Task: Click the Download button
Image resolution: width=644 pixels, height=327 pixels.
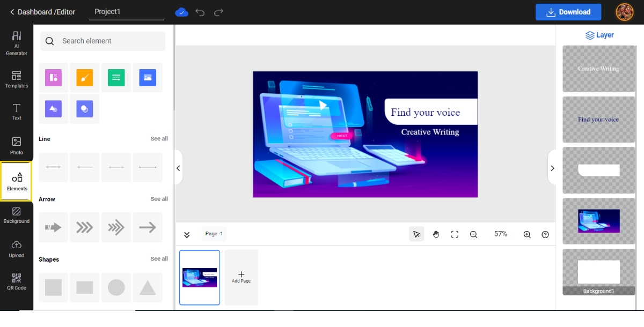Action: pyautogui.click(x=568, y=12)
